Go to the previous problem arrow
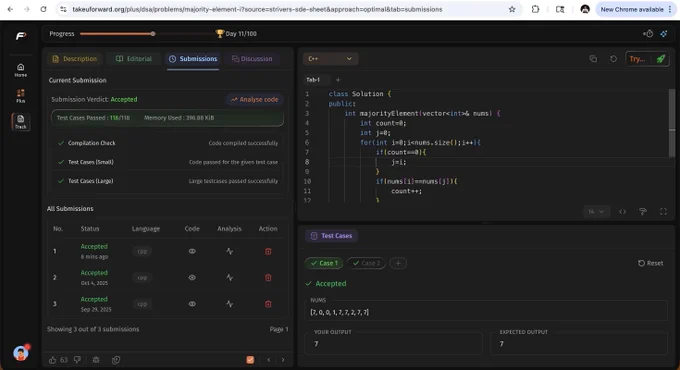This screenshot has height=370, width=680. pos(269,360)
